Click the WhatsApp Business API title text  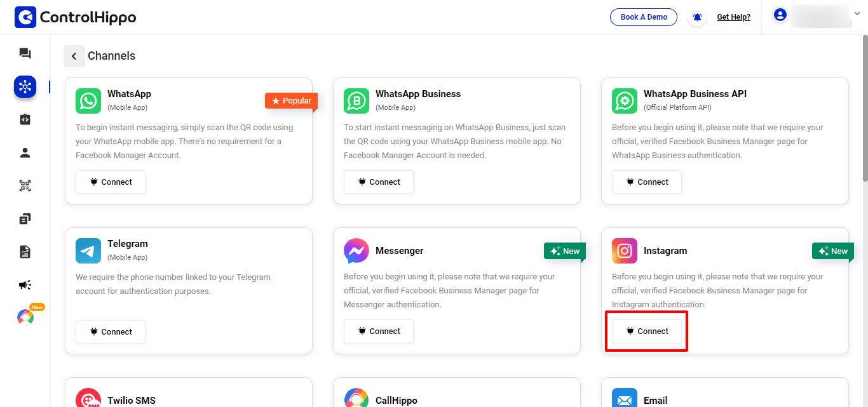695,94
